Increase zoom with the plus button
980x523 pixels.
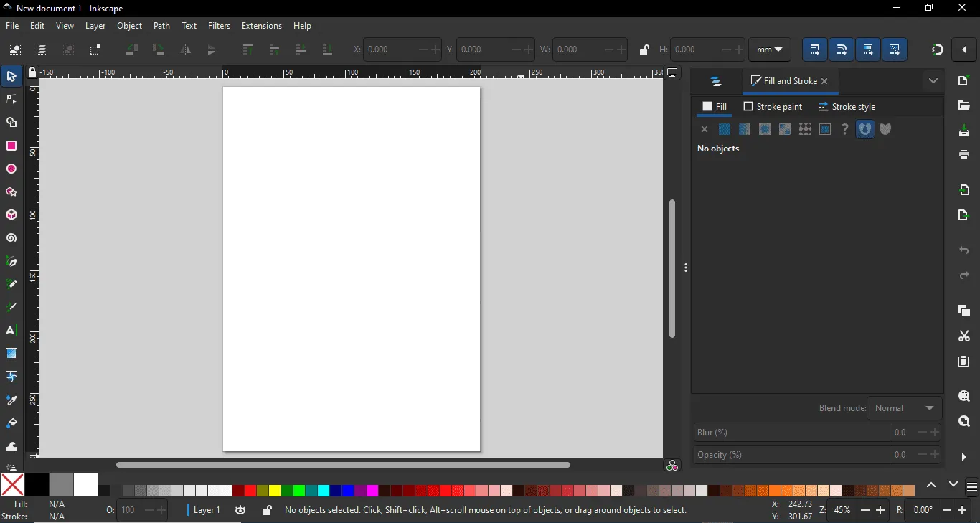pyautogui.click(x=882, y=510)
